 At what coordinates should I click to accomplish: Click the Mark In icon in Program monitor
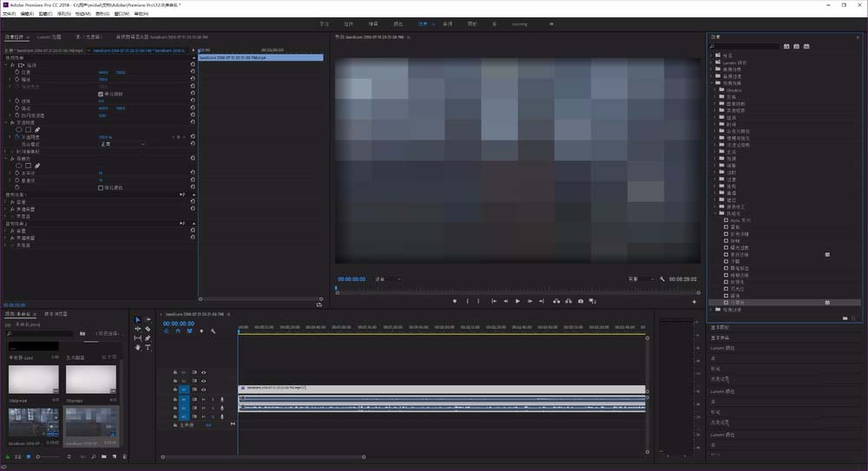tap(467, 301)
